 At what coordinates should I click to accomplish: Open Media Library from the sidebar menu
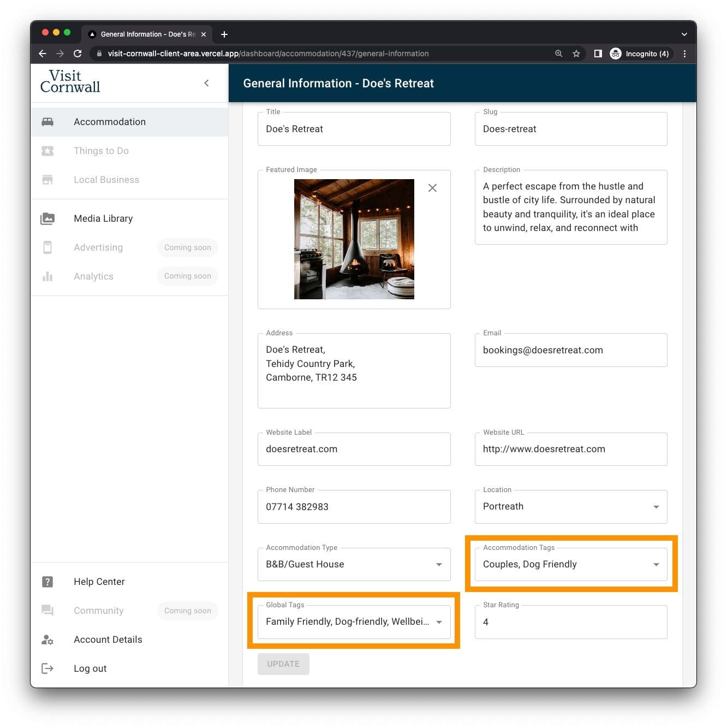[x=103, y=218]
